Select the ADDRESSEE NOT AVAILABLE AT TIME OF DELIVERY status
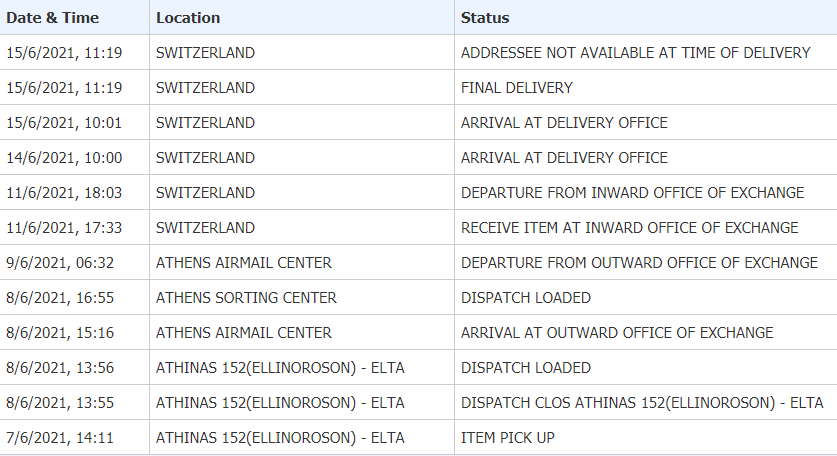 635,53
